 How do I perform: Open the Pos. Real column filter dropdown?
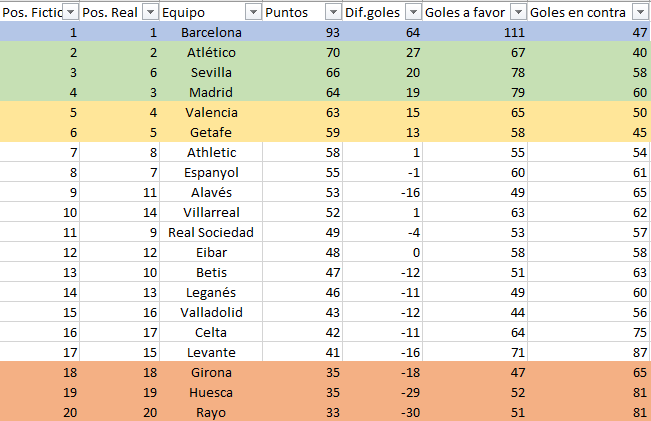[x=150, y=12]
